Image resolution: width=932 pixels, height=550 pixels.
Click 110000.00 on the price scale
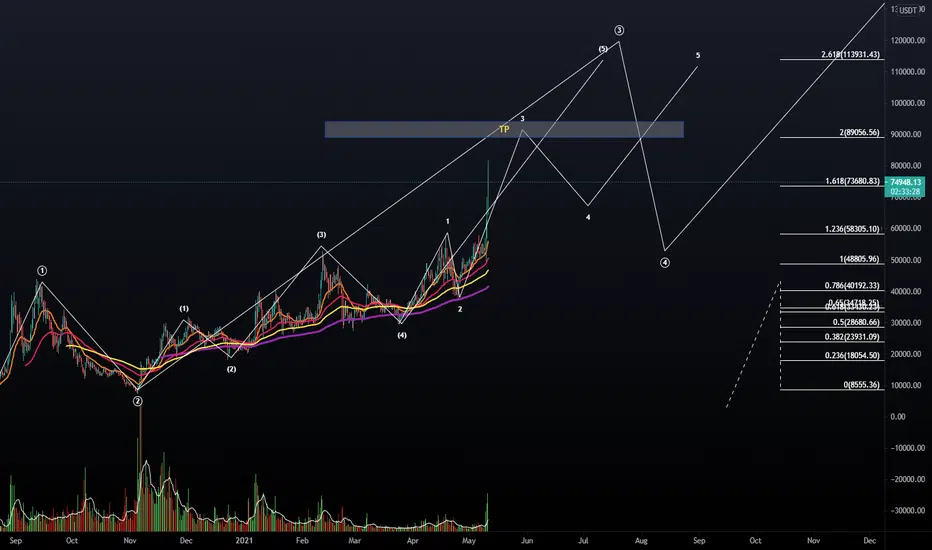[908, 72]
